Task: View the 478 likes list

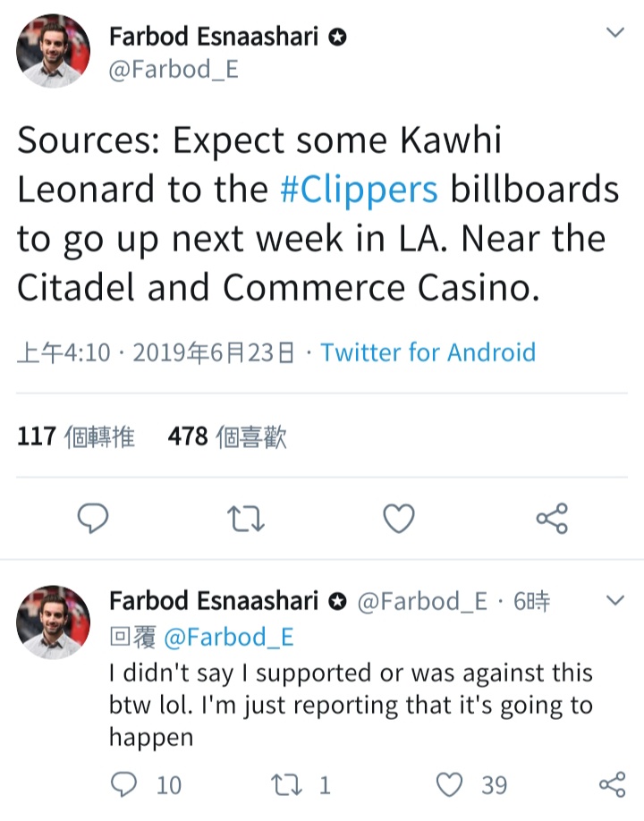Action: coord(227,436)
